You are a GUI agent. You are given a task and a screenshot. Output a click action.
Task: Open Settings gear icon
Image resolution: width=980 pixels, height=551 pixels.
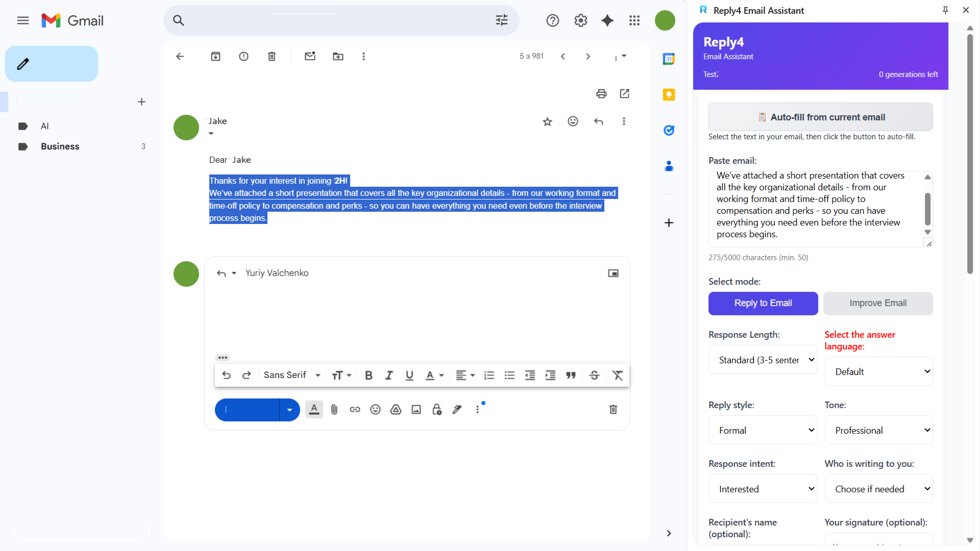point(581,20)
